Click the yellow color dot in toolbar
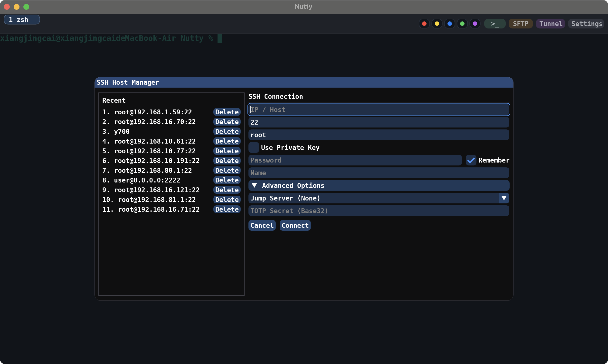The image size is (608, 364). pos(437,24)
